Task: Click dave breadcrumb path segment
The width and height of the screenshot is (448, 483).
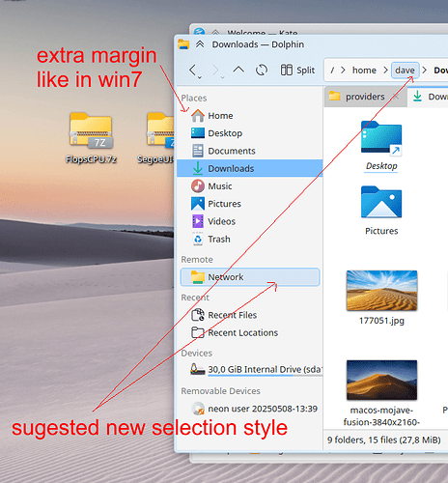Action: tap(405, 71)
